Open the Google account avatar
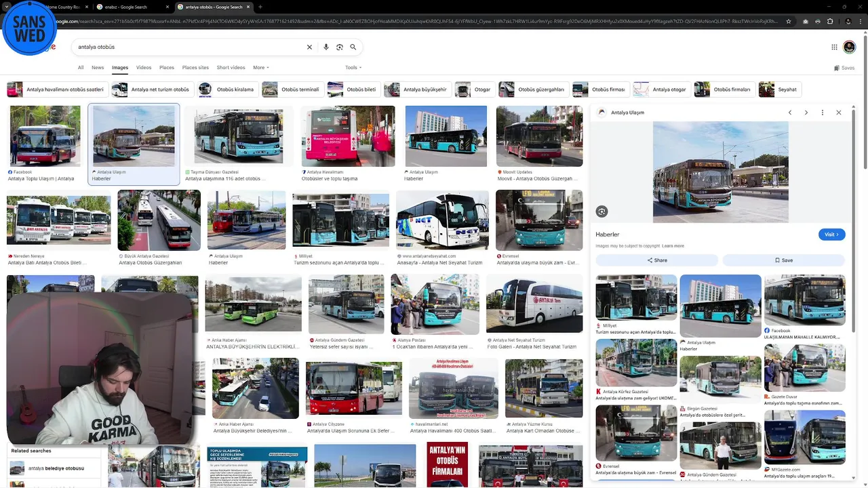 click(x=849, y=47)
